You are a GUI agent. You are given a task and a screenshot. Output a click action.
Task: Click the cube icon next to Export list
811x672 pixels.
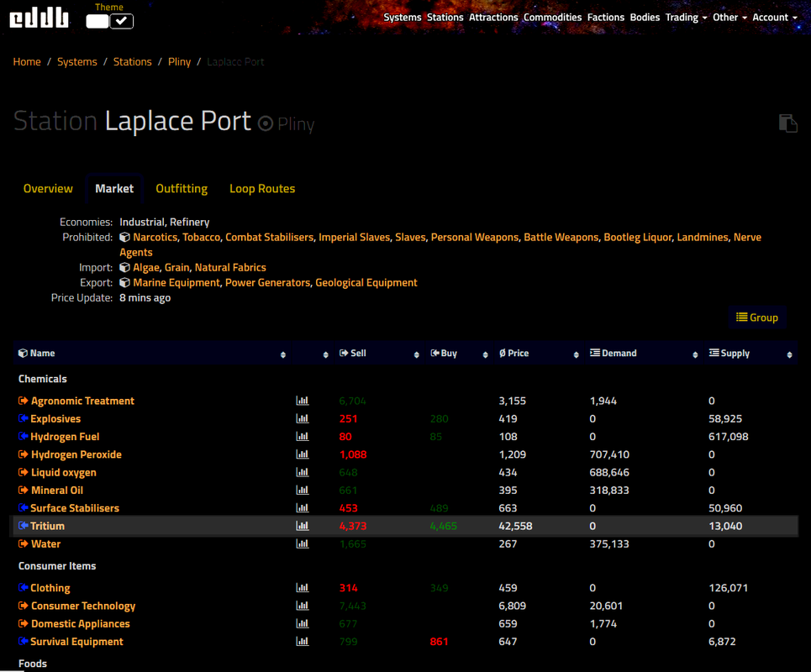pyautogui.click(x=124, y=283)
